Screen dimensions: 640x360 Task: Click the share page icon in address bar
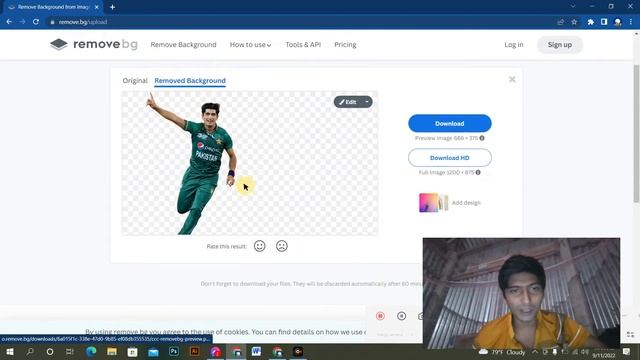pos(560,22)
